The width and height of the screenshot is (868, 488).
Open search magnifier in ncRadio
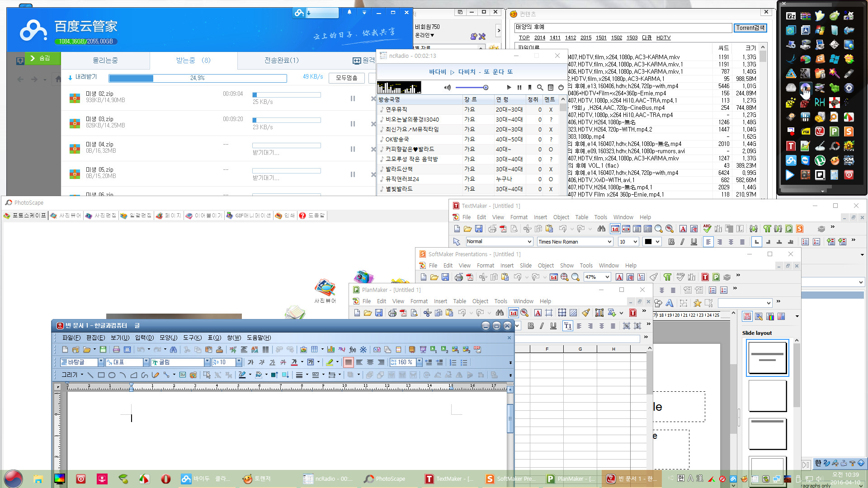coord(540,88)
